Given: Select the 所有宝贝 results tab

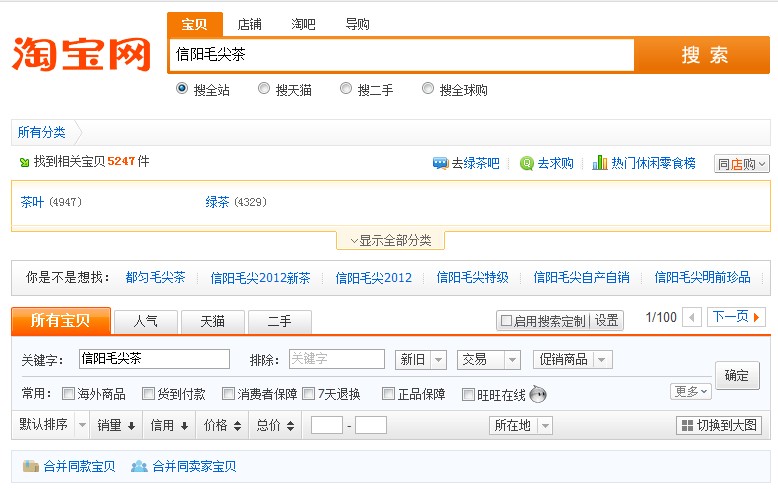Looking at the screenshot, I should [x=61, y=321].
